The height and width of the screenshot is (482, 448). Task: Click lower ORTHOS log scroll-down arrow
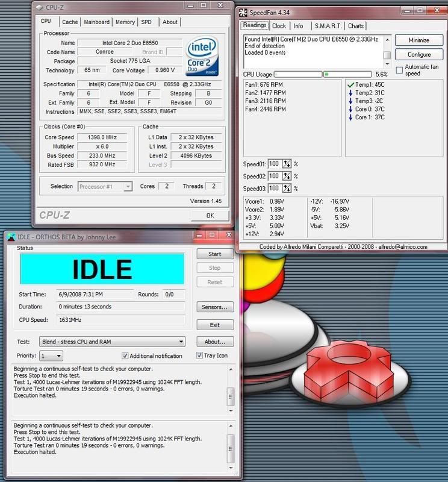[231, 468]
